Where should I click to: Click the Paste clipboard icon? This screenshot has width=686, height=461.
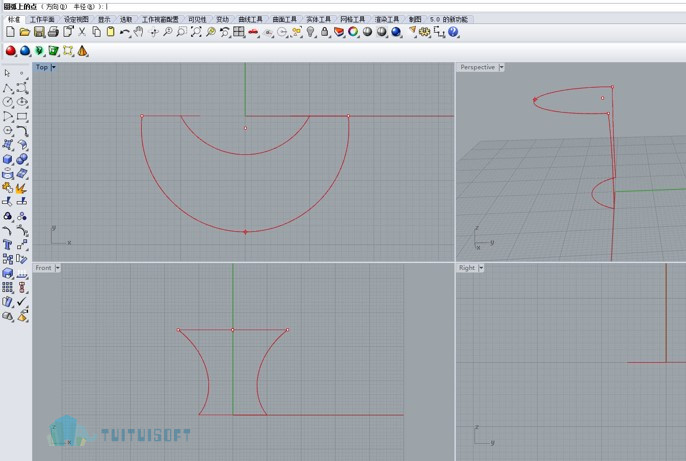(110, 32)
